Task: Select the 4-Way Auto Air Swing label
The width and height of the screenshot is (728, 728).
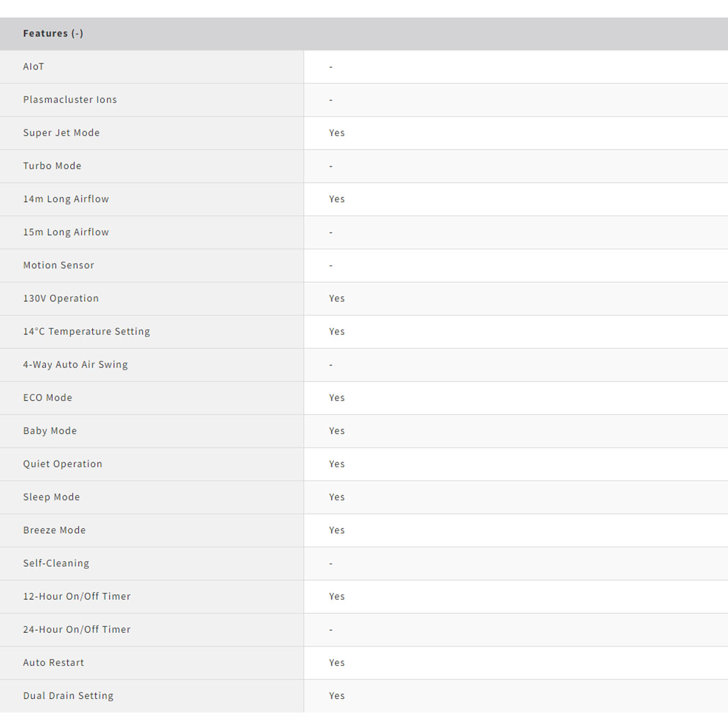Action: pos(75,364)
